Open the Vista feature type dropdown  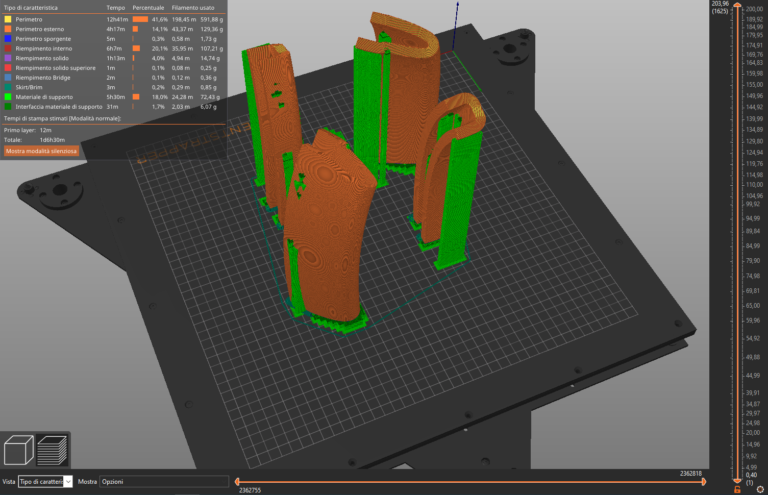coord(47,481)
